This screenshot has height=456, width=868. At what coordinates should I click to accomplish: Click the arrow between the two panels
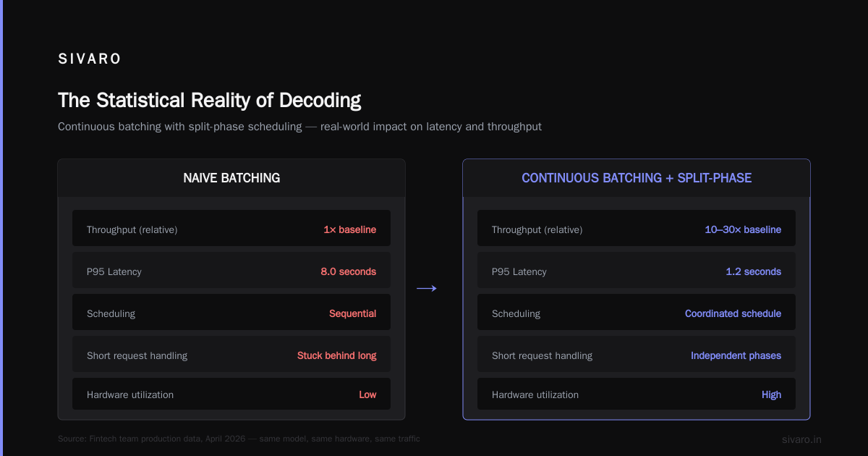[x=427, y=289]
